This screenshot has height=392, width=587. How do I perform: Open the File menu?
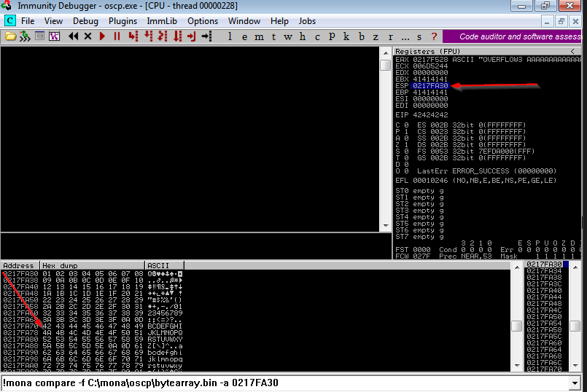(28, 21)
